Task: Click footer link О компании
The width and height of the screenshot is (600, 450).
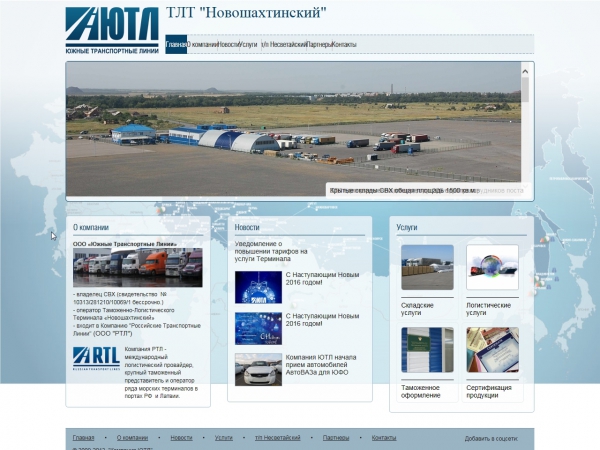Action: tap(132, 438)
